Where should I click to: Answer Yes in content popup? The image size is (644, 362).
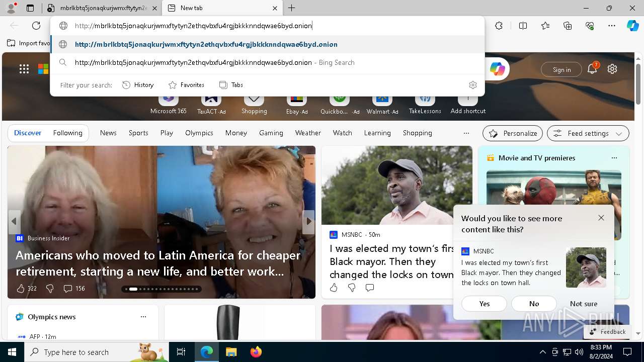[x=485, y=304]
